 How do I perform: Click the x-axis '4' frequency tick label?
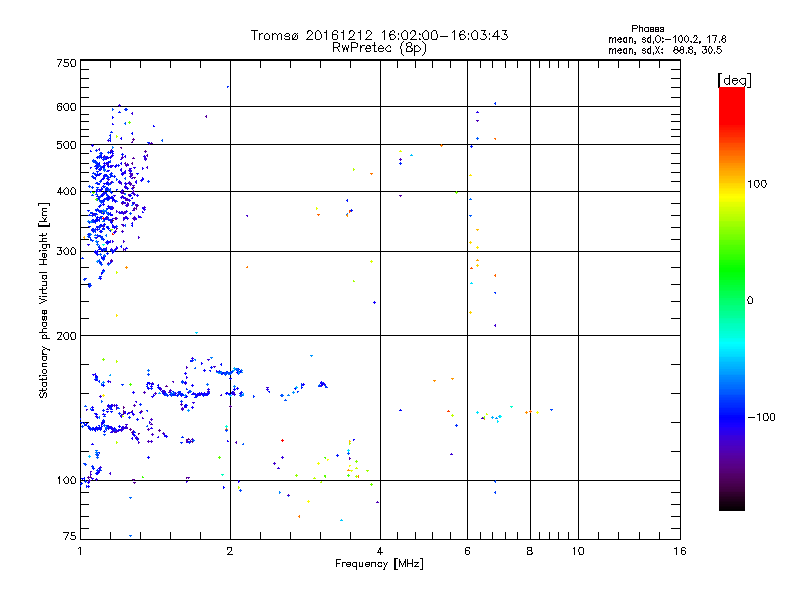click(x=380, y=551)
